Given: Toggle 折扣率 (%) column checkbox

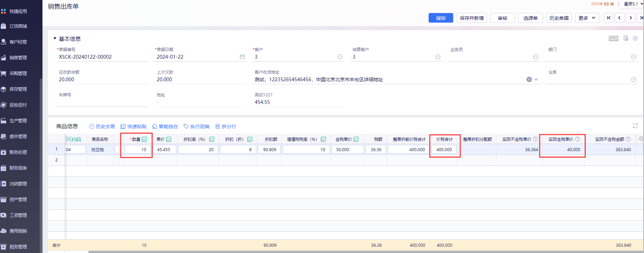Looking at the screenshot, I should pos(212,139).
